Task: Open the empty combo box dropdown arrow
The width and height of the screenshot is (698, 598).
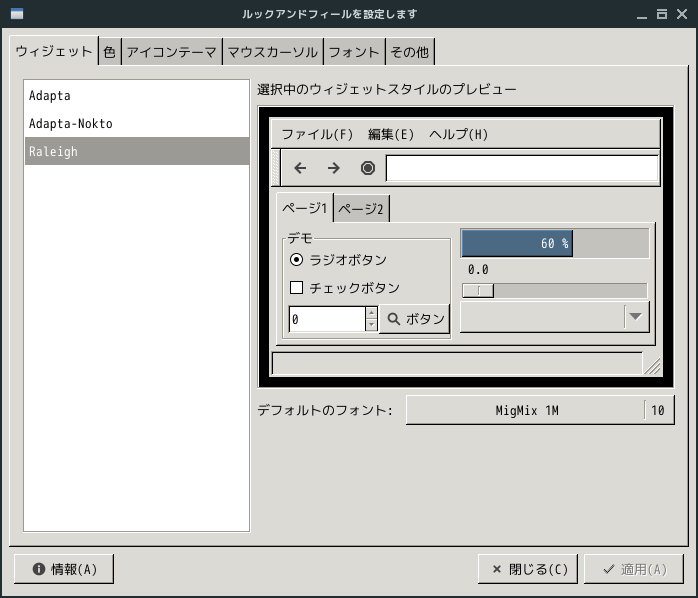Action: (636, 317)
